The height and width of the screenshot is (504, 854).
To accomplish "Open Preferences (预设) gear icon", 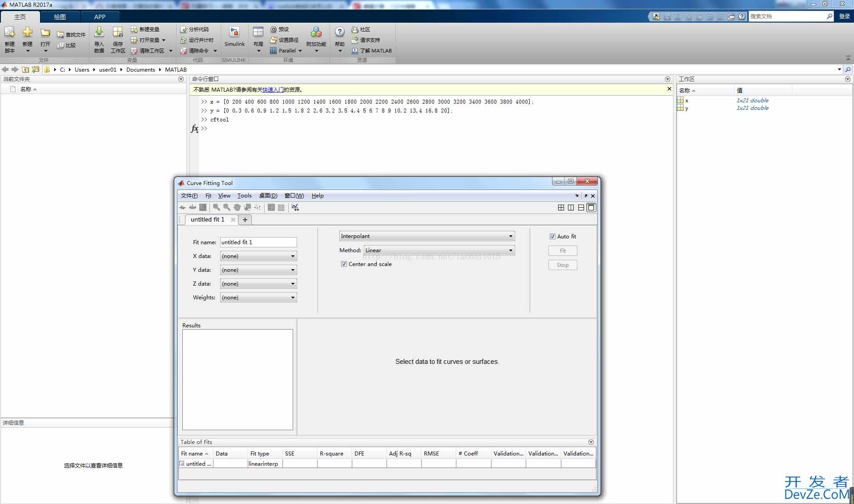I will [x=274, y=29].
